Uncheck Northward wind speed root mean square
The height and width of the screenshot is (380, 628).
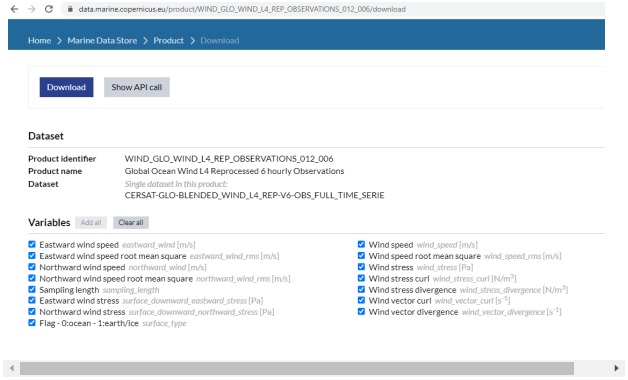[32, 278]
